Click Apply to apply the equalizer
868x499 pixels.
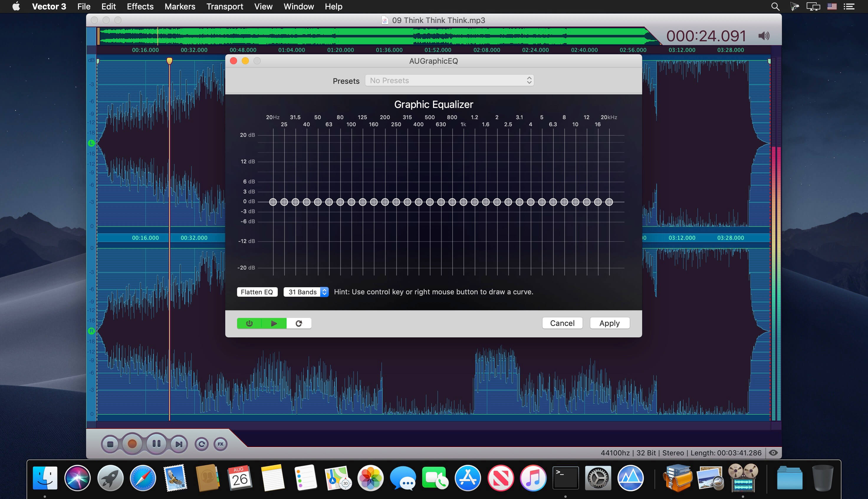pos(609,323)
